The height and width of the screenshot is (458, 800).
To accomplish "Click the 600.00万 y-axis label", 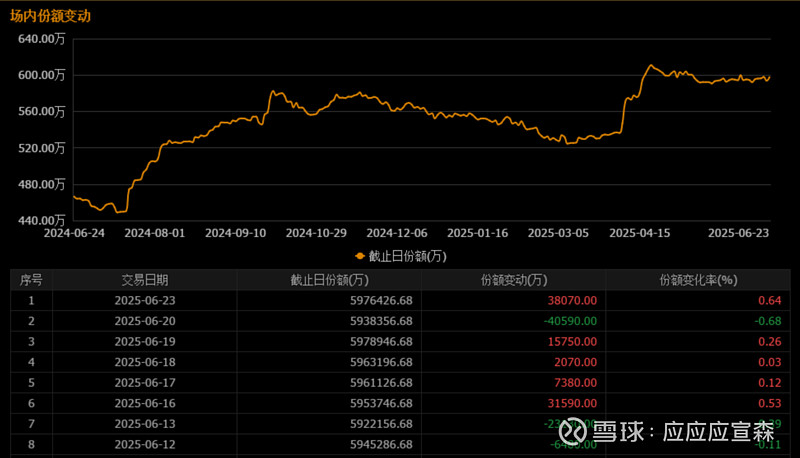I will click(x=41, y=75).
